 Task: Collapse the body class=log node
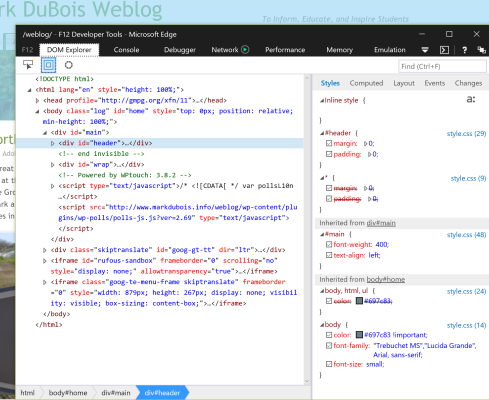click(x=37, y=111)
